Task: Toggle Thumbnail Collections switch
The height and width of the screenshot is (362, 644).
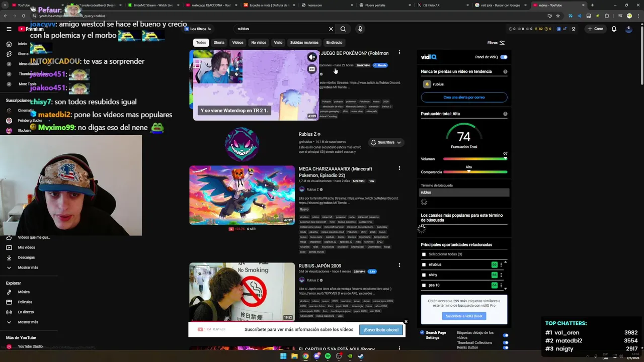Action: point(505,342)
